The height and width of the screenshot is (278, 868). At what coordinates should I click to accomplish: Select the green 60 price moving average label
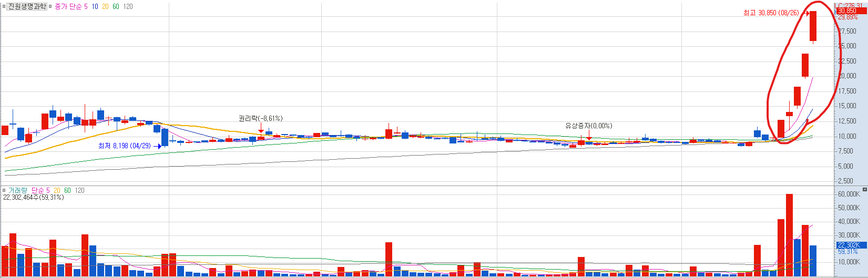116,6
